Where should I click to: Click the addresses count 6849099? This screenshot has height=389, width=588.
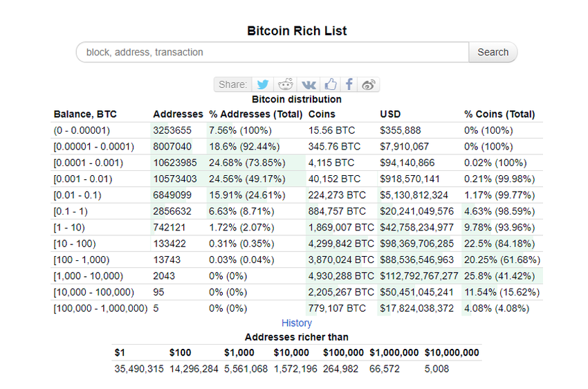(172, 194)
